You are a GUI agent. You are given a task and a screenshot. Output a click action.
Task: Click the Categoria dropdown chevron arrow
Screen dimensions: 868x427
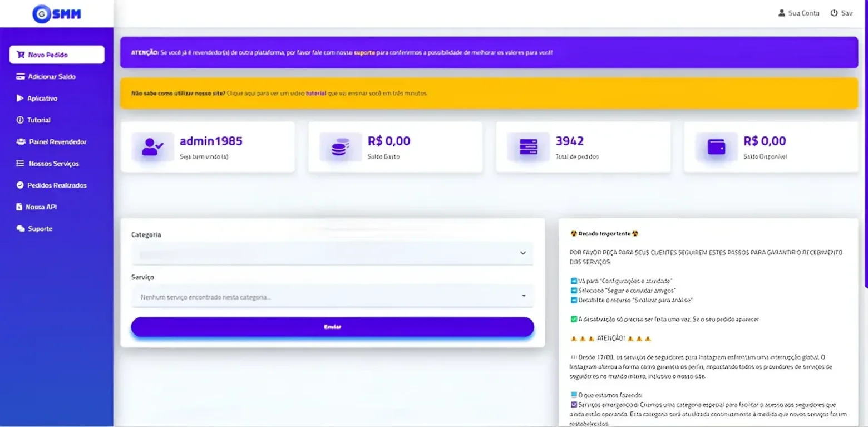[x=523, y=253]
